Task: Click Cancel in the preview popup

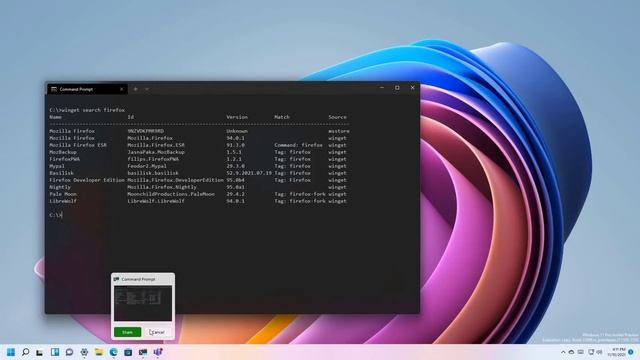Action: tap(158, 332)
